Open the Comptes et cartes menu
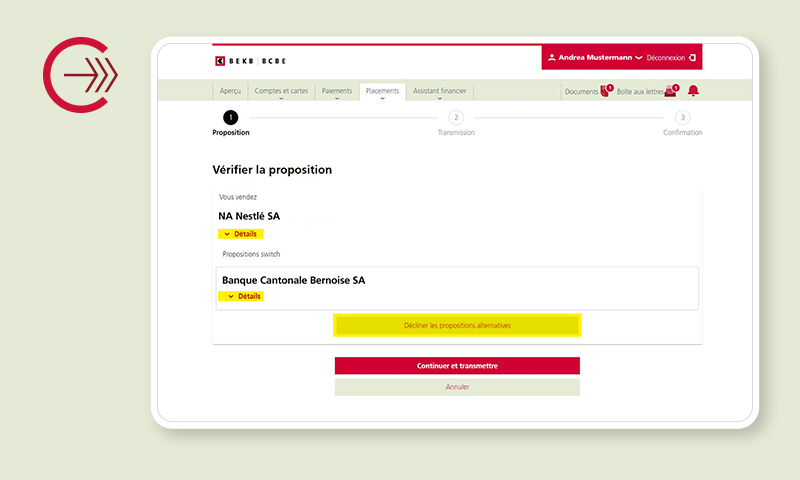Viewport: 800px width, 480px height. pos(281,91)
